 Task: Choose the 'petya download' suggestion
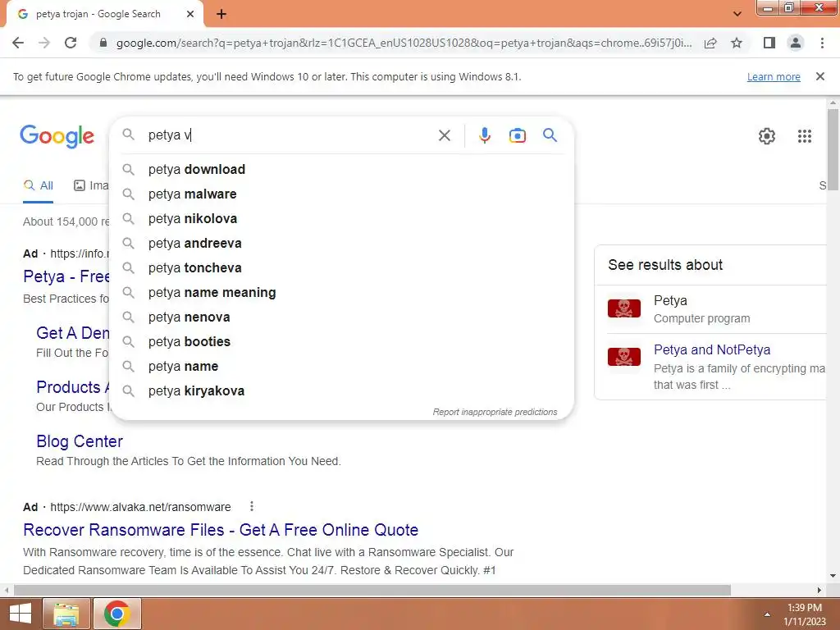(x=341, y=169)
